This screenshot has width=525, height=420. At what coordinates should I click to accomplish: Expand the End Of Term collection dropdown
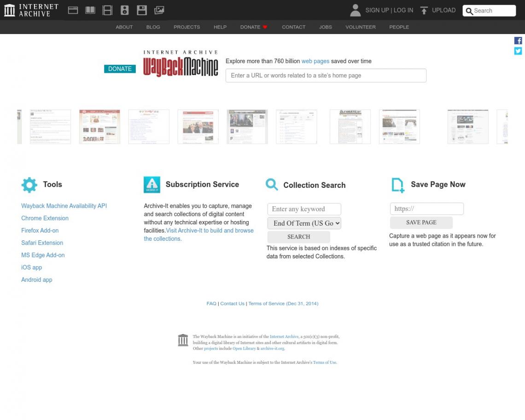(x=304, y=223)
